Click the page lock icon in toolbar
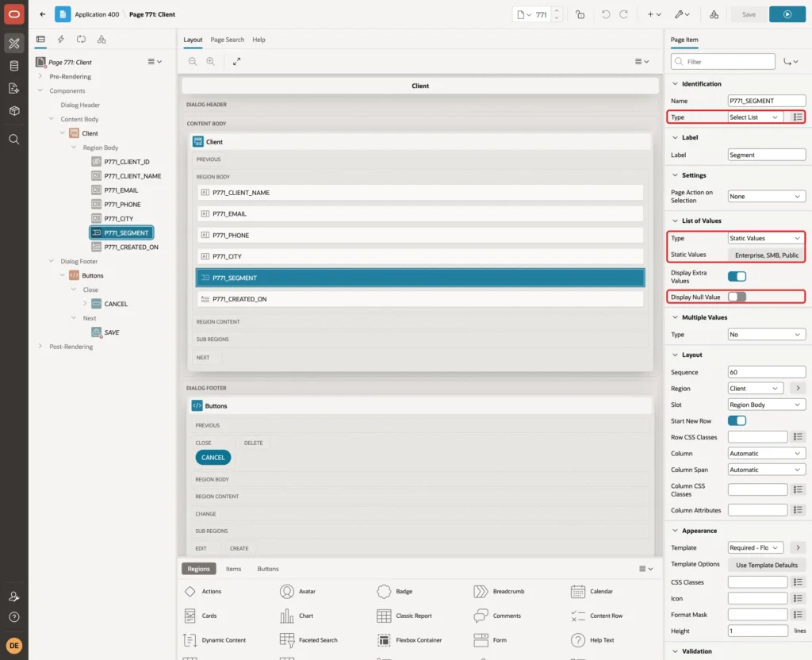Screen dimensions: 812x660 coord(580,14)
